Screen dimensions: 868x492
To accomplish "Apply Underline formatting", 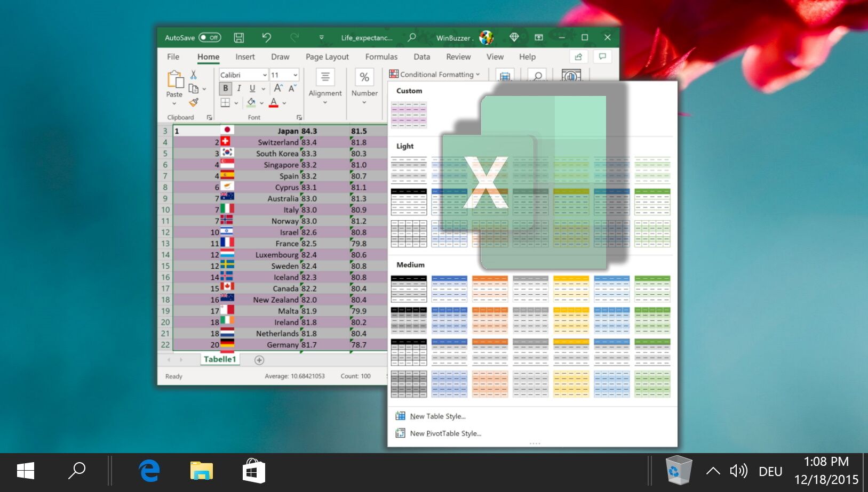I will click(x=251, y=88).
